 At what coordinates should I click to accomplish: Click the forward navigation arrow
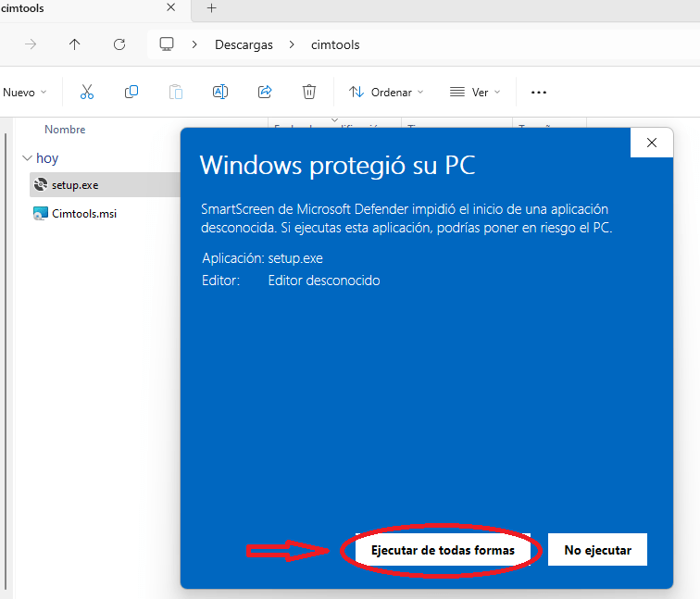pyautogui.click(x=31, y=44)
